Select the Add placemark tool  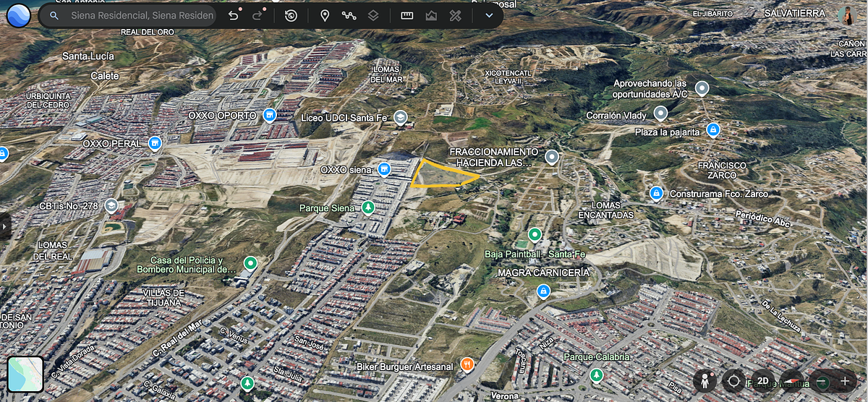point(325,15)
